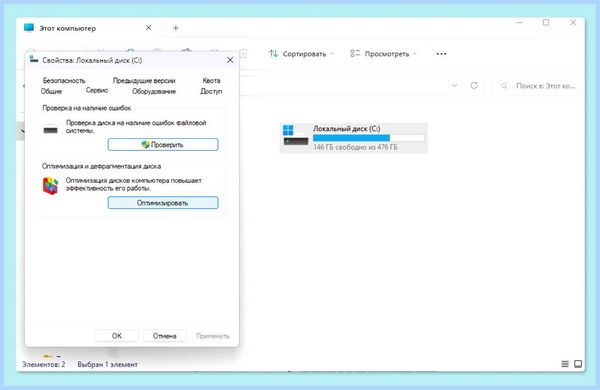Maximize the Explorer window
600x390 pixels.
click(x=546, y=23)
